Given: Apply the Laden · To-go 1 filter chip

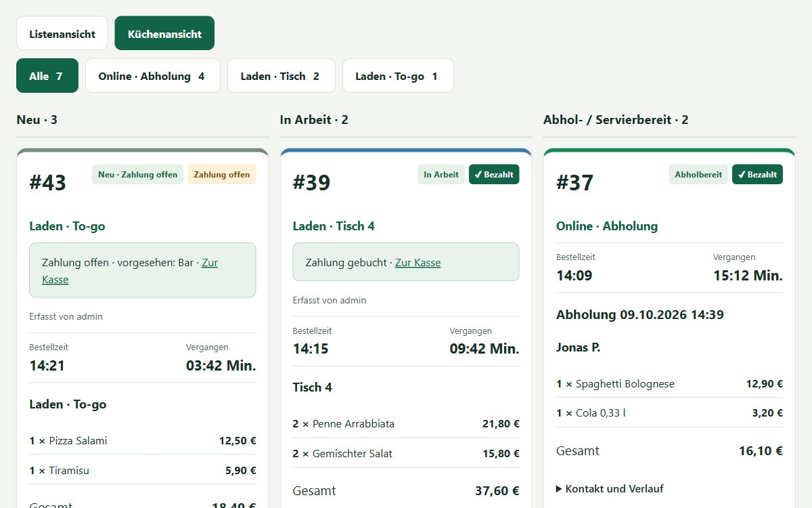Looking at the screenshot, I should point(398,75).
